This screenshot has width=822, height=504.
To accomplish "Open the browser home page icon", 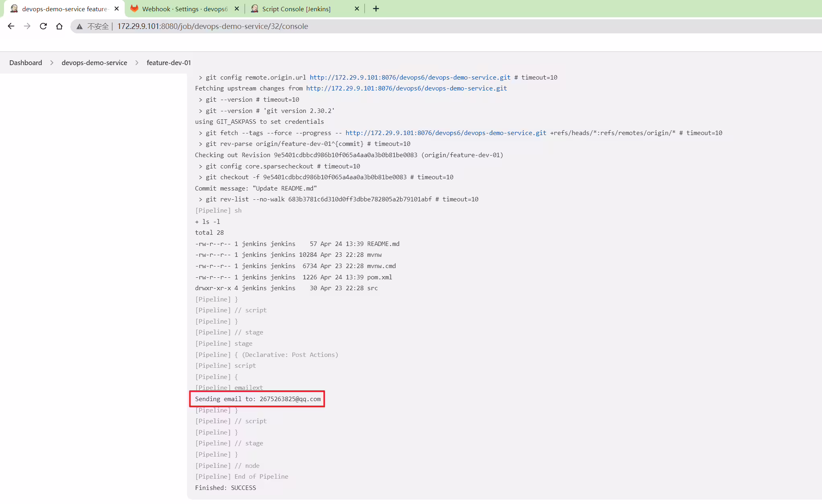I will (59, 26).
